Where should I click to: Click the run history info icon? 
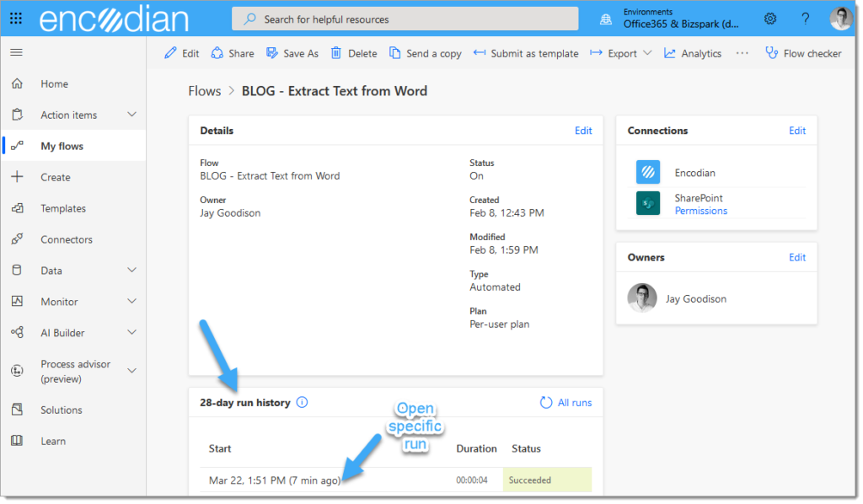[303, 402]
